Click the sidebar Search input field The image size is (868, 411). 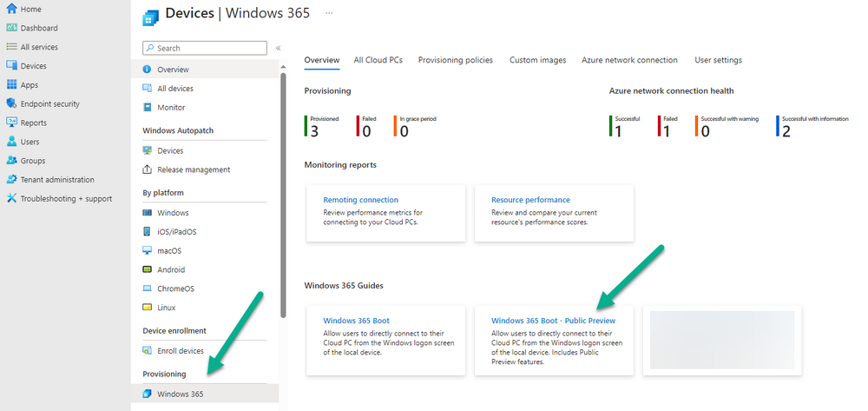click(x=205, y=48)
